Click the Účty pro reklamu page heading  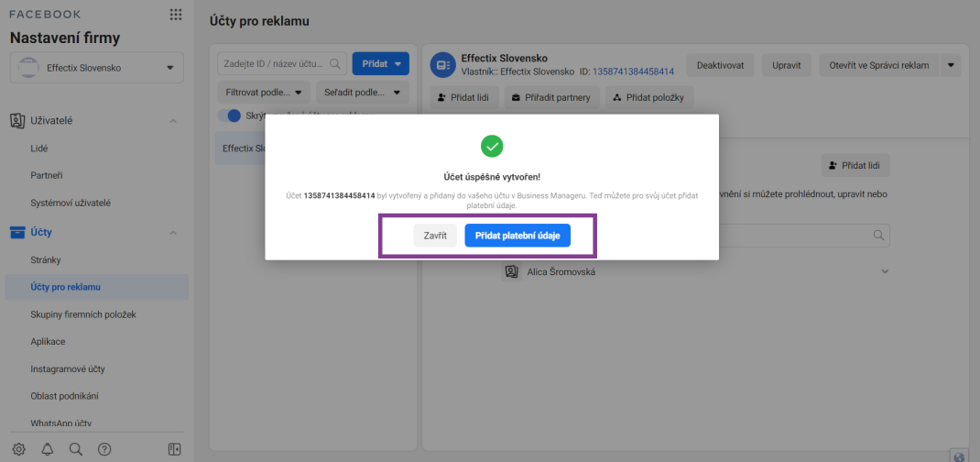(x=260, y=21)
